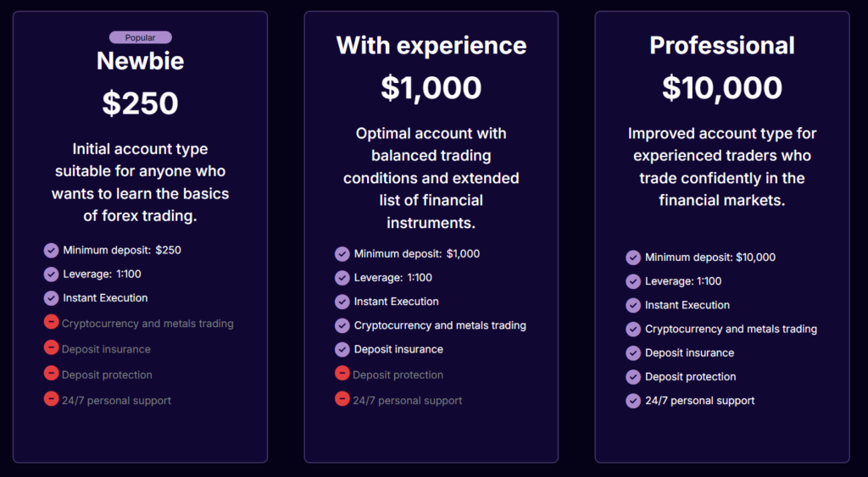Select the With experience plan heading
This screenshot has height=477, width=868.
pos(431,45)
